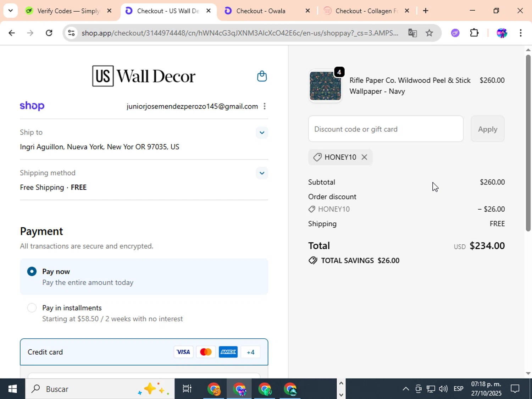The width and height of the screenshot is (532, 399).
Task: Expand the +4 more card types
Action: point(250,352)
